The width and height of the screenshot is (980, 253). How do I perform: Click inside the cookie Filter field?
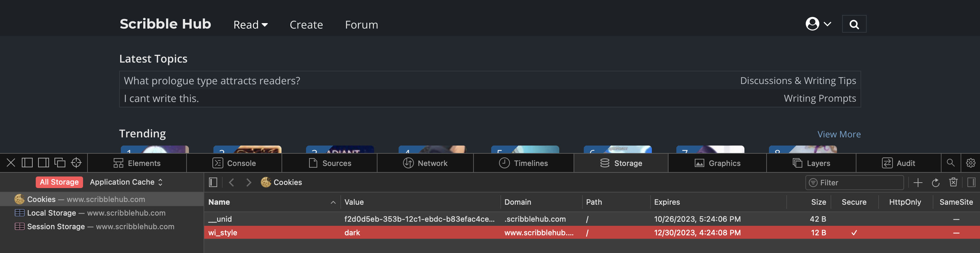854,182
